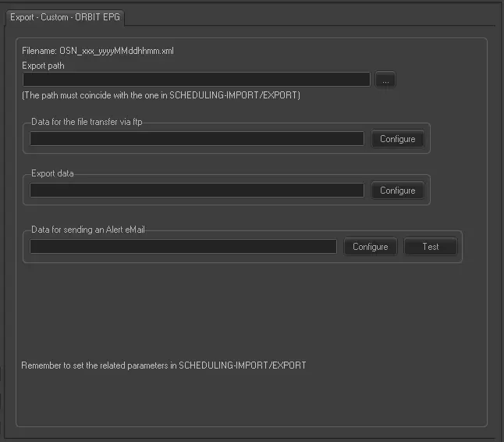The image size is (504, 442).
Task: Click the 'Export data' group heading
Action: click(52, 173)
